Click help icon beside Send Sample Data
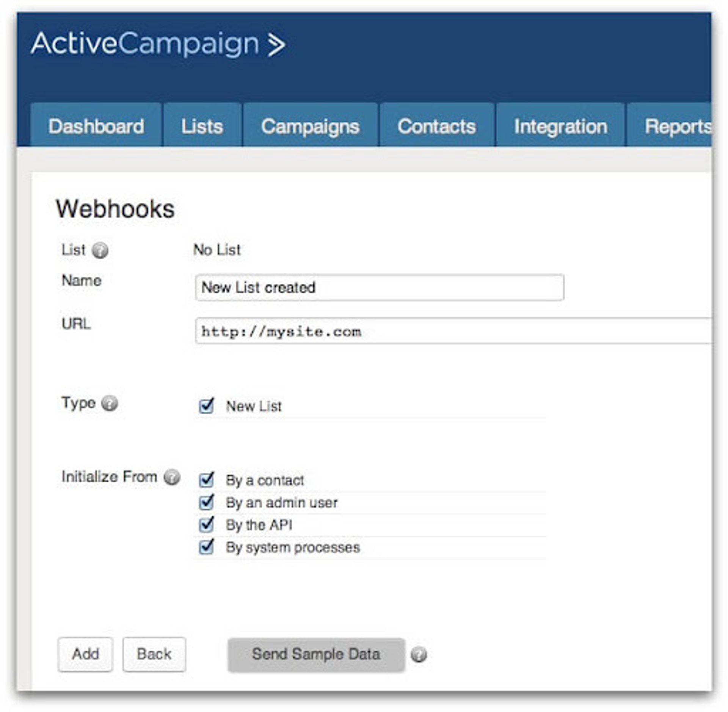The height and width of the screenshot is (712, 728). [419, 654]
